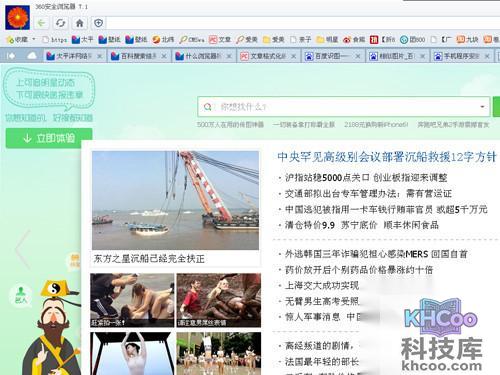Open the dancer in white thumbnail

tap(132, 353)
